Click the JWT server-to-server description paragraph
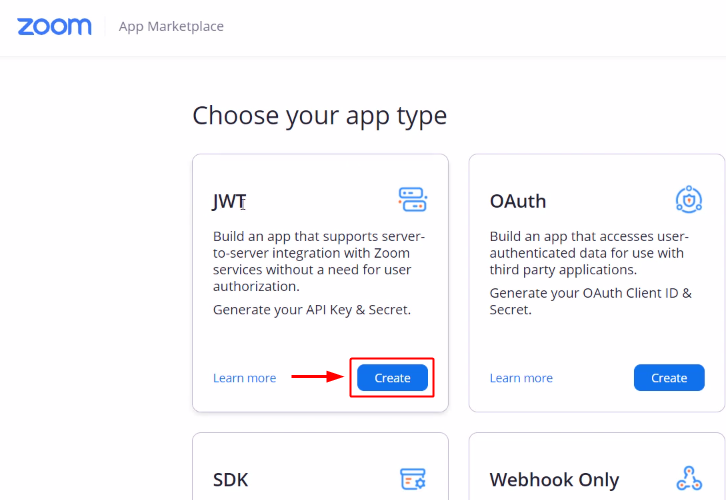Screen dimensions: 726x500 (x=319, y=262)
